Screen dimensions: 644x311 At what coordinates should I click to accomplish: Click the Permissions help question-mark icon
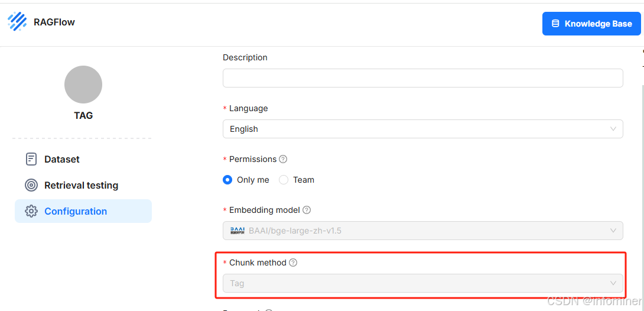point(282,159)
